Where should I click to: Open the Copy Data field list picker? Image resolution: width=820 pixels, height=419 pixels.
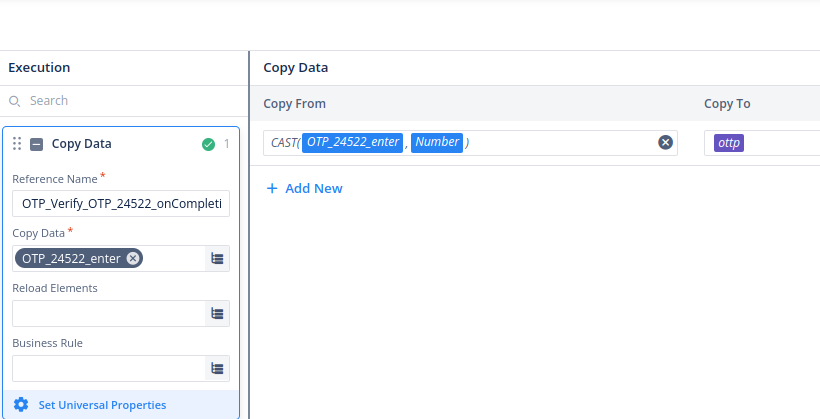click(x=217, y=259)
